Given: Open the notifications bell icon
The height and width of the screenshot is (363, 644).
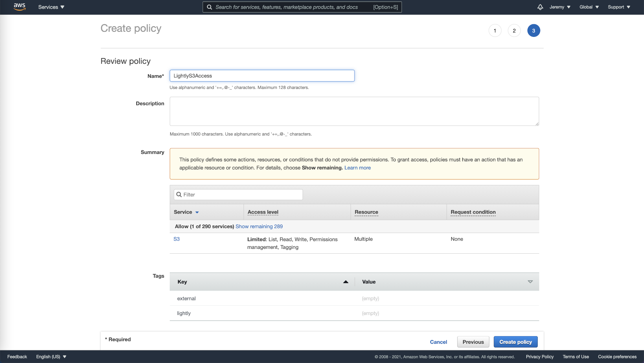Looking at the screenshot, I should click(540, 7).
